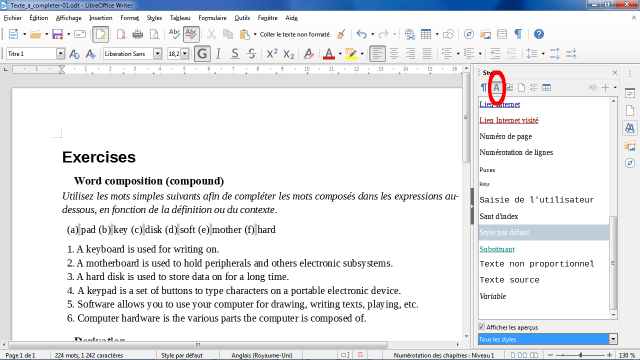
Task: Open the Tous les styles filter dropdown
Action: tap(613, 339)
